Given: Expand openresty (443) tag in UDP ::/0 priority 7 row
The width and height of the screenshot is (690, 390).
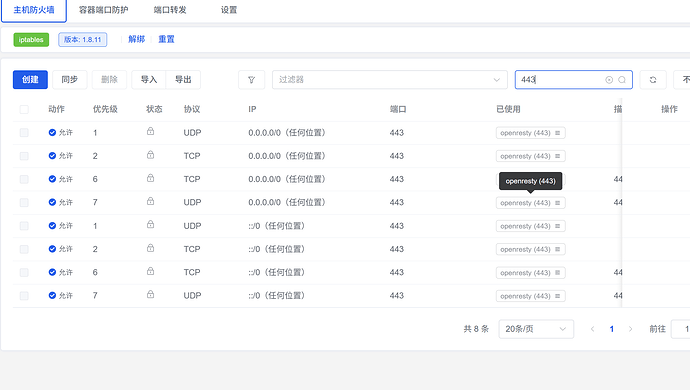Looking at the screenshot, I should coord(530,296).
